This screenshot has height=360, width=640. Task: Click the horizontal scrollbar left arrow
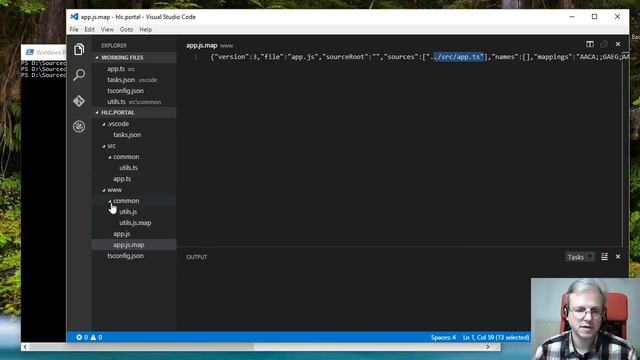(25, 347)
